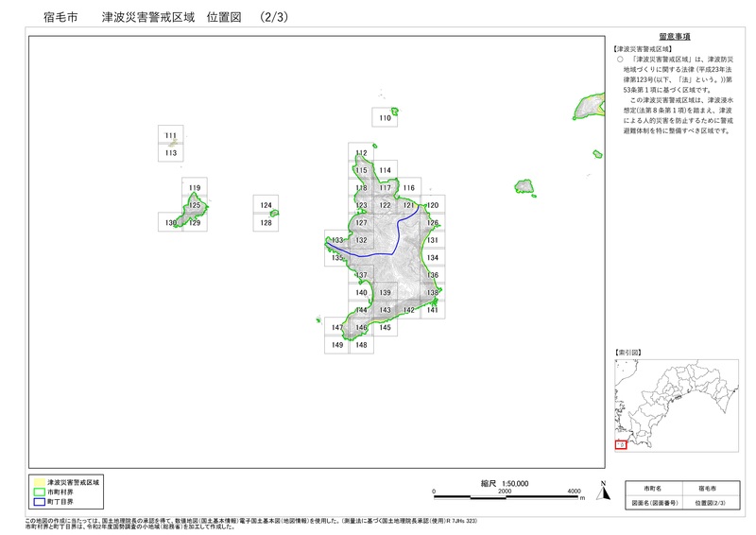Screen dimensions: 756x535
Task: Click grid cell 139 in the south
Action: pyautogui.click(x=385, y=292)
